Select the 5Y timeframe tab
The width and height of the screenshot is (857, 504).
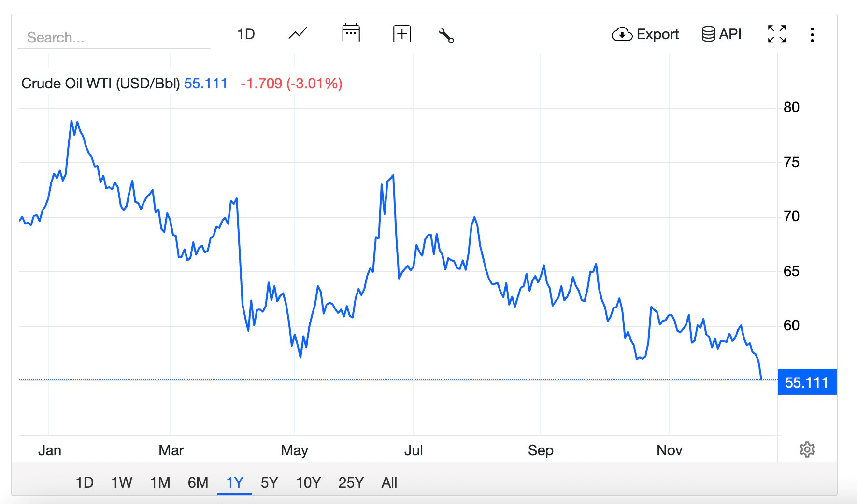point(270,482)
